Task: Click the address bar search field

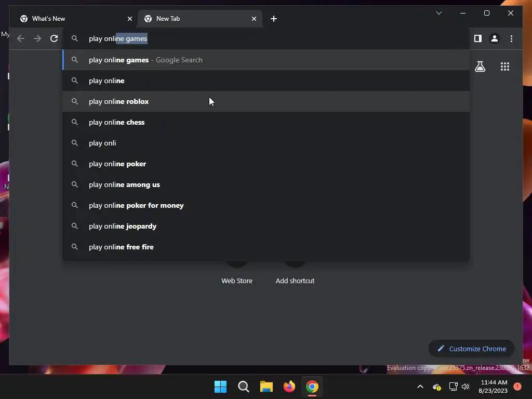Action: click(x=267, y=38)
